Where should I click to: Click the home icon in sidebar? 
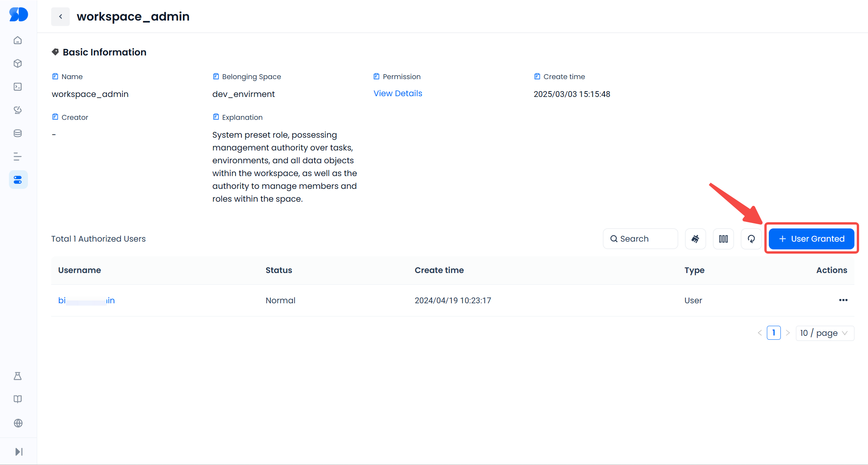point(18,40)
